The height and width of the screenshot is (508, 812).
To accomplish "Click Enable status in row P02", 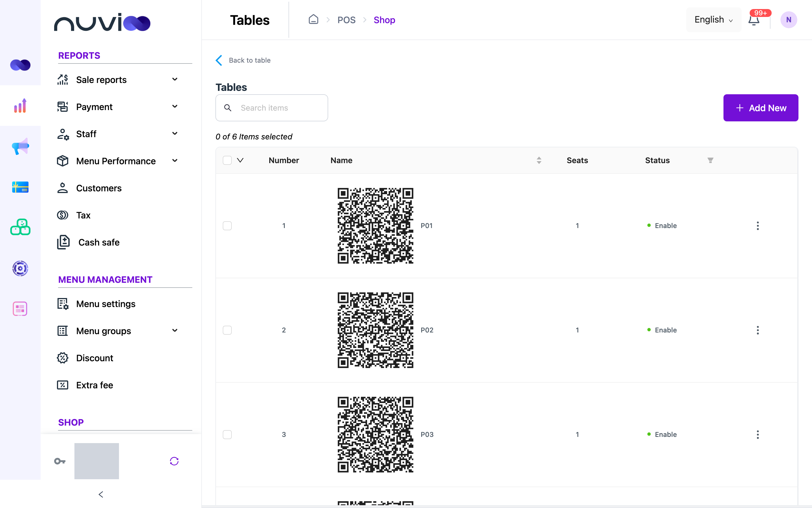I will (x=662, y=330).
